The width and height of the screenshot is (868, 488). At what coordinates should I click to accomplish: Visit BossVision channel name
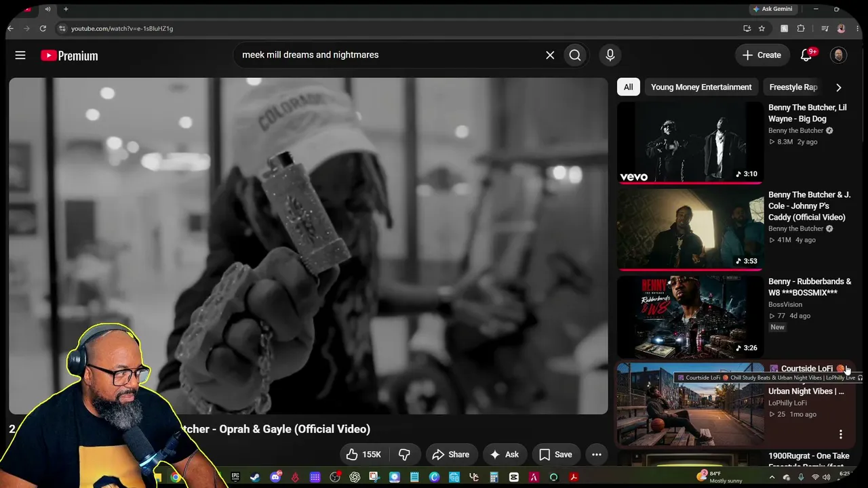(785, 304)
